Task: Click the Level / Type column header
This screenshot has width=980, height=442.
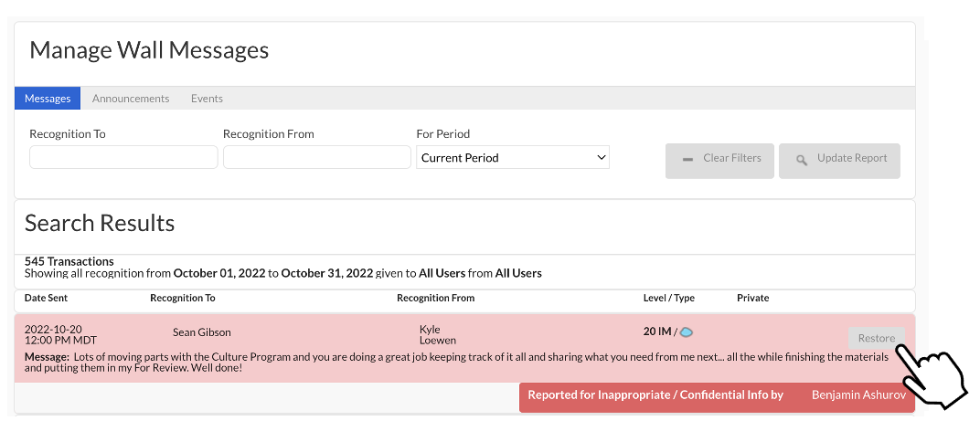Action: (669, 298)
